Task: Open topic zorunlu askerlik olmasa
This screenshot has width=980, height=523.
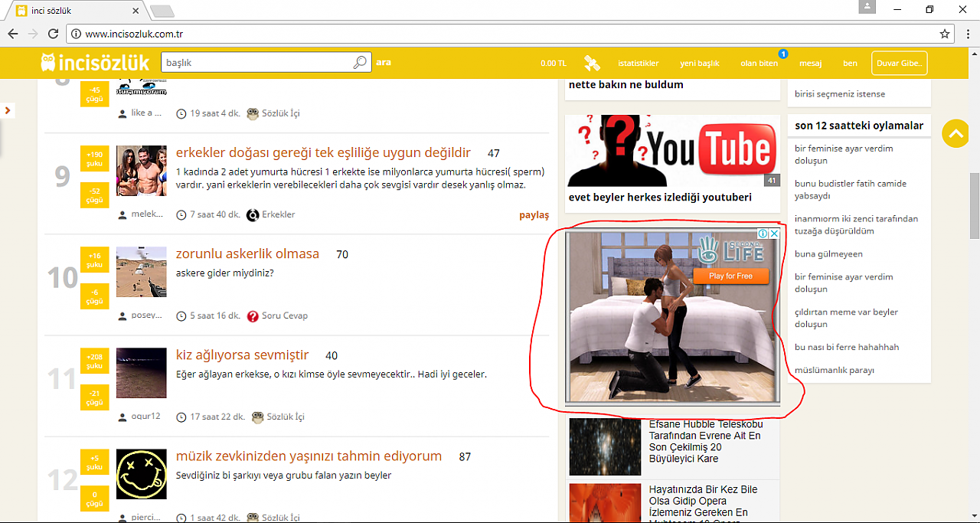Action: click(x=247, y=254)
